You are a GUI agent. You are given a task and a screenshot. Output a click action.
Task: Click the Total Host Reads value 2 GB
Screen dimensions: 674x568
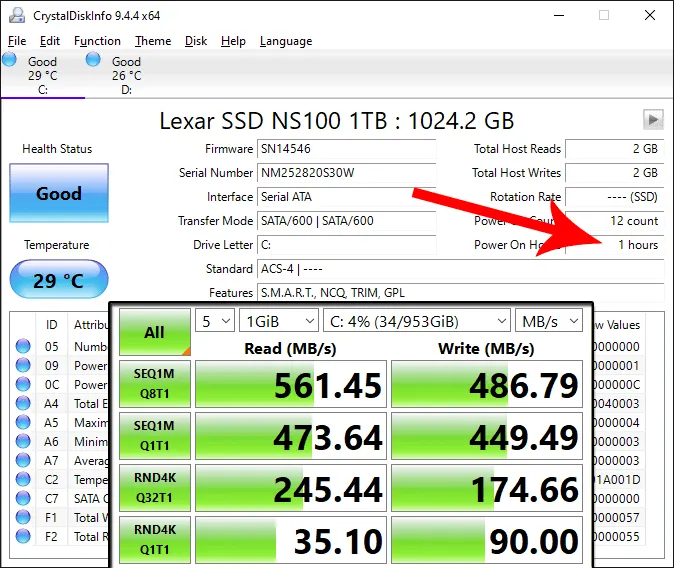[615, 149]
